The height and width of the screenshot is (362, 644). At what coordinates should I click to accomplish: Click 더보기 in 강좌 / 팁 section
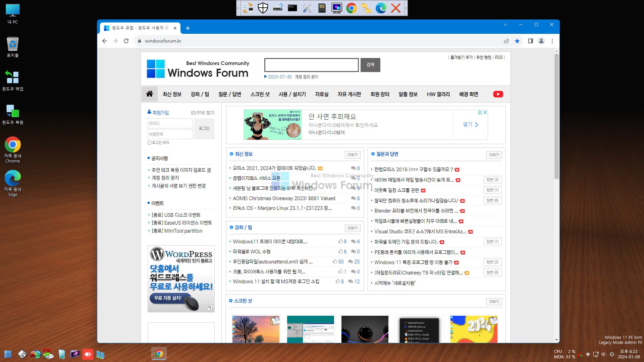tap(353, 228)
